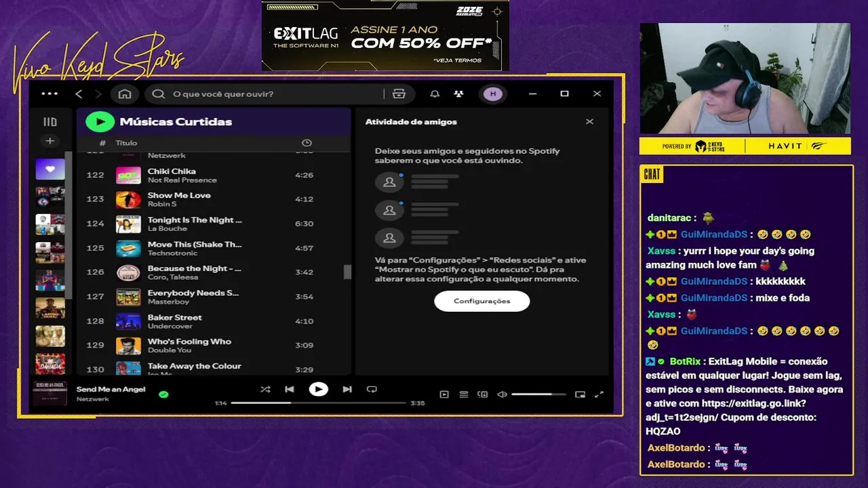Skip to next track
Viewport: 868px width, 488px height.
click(347, 389)
